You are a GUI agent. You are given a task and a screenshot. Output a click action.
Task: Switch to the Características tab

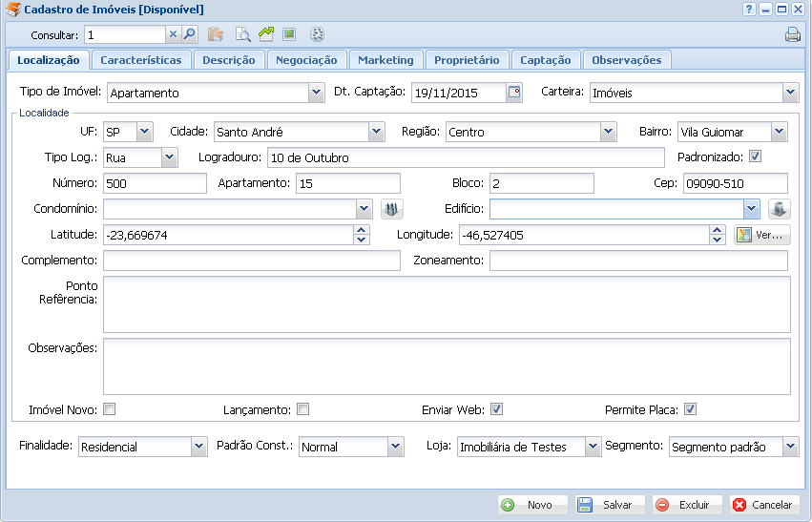pos(141,60)
